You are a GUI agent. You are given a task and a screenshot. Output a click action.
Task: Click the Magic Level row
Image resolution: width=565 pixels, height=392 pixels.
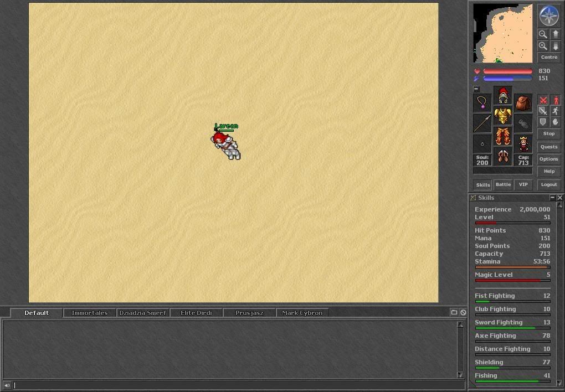[x=512, y=276]
